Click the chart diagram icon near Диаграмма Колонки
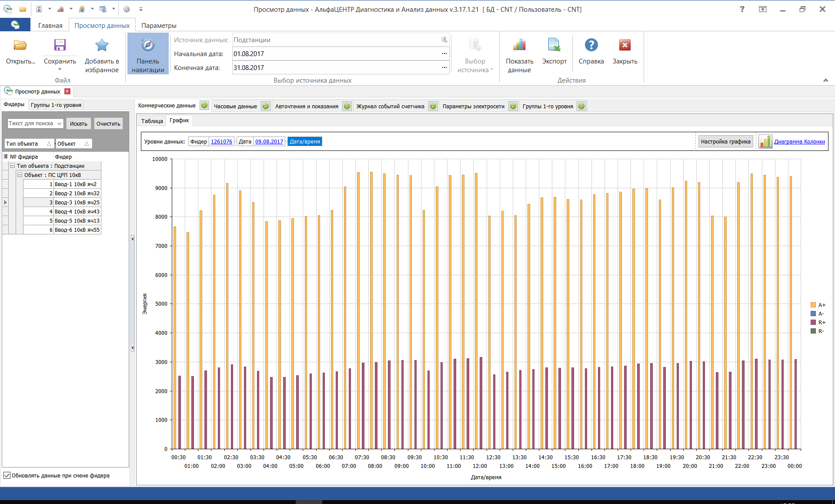The width and height of the screenshot is (835, 504). pos(765,141)
